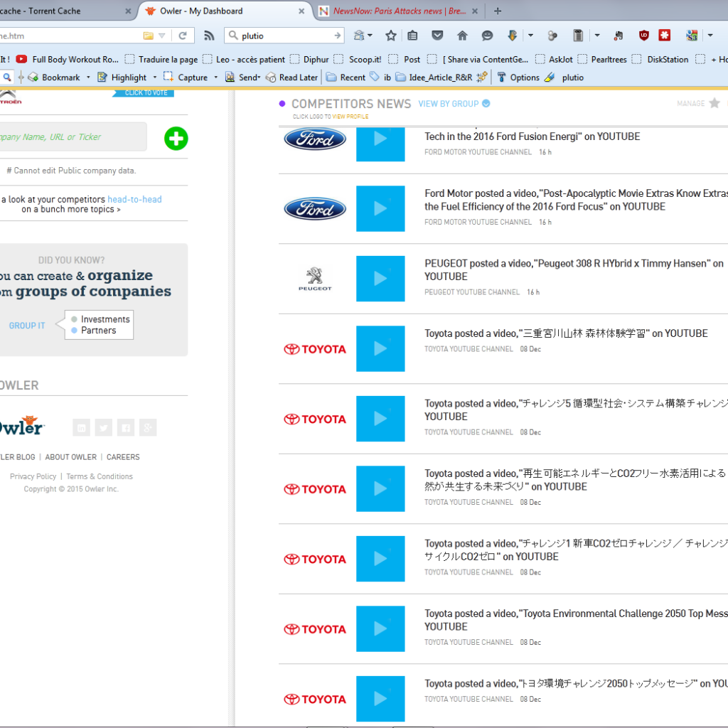
Task: Open the Traduire la page bookmark
Action: 161,60
